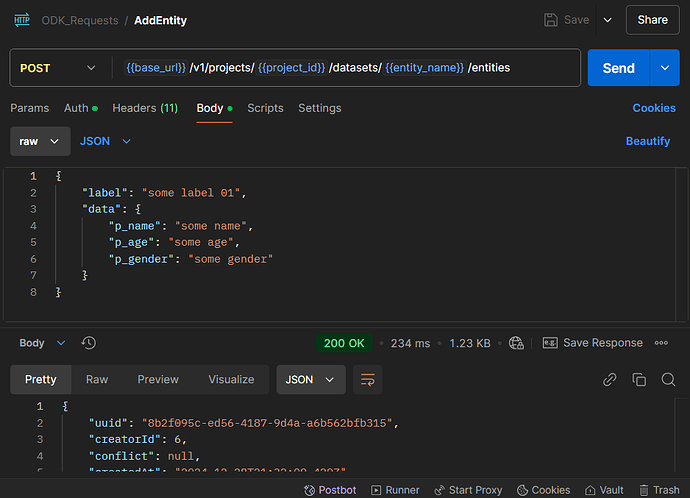Toggle the wrap lines icon
This screenshot has width=690, height=498.
[367, 379]
